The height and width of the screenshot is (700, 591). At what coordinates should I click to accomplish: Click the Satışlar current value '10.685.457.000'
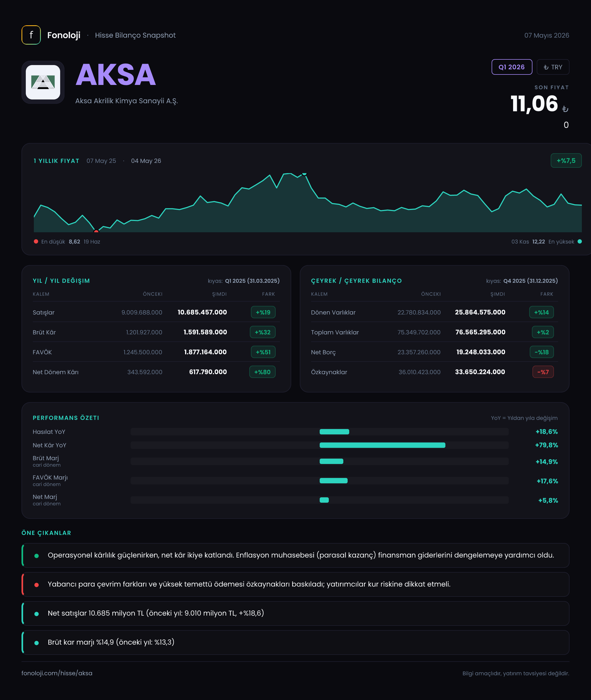(202, 312)
